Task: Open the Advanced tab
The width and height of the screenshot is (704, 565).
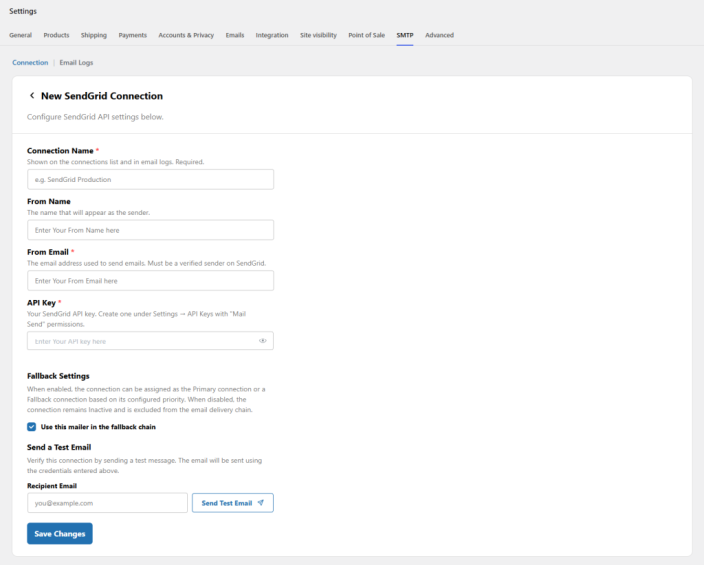Action: 439,35
